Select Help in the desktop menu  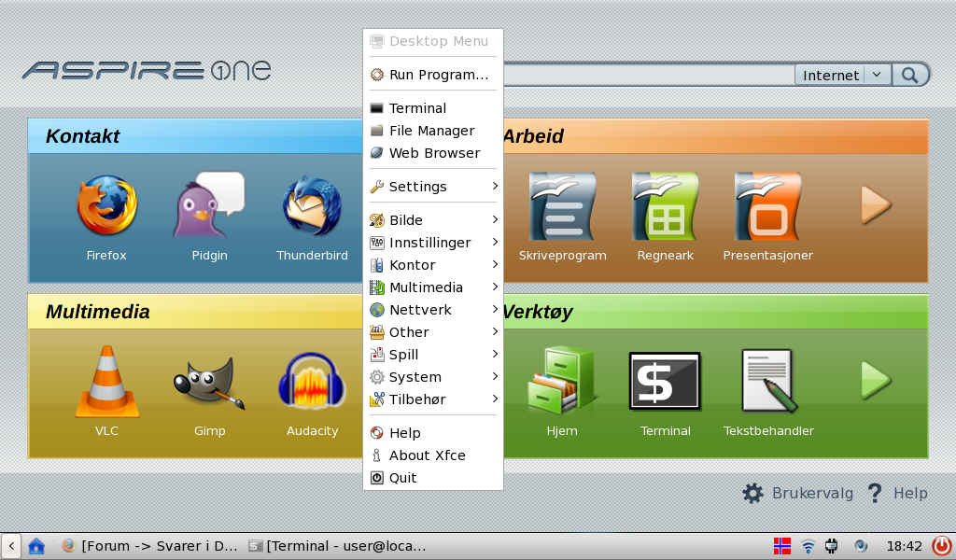point(433,433)
